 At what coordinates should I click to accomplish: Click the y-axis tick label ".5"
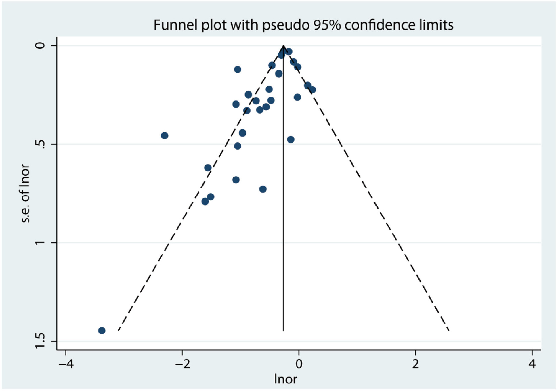[41, 144]
